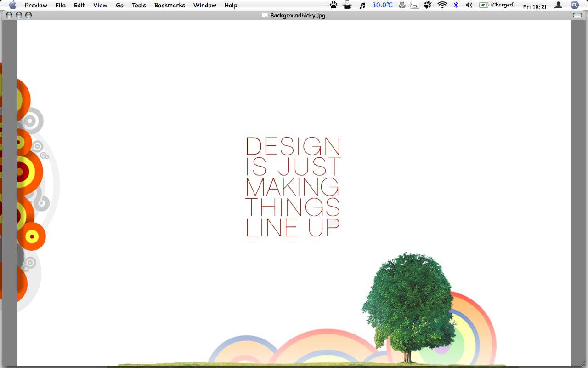588x368 pixels.
Task: Click the Backgroundhicky.jpg file proxy icon
Action: (x=265, y=15)
